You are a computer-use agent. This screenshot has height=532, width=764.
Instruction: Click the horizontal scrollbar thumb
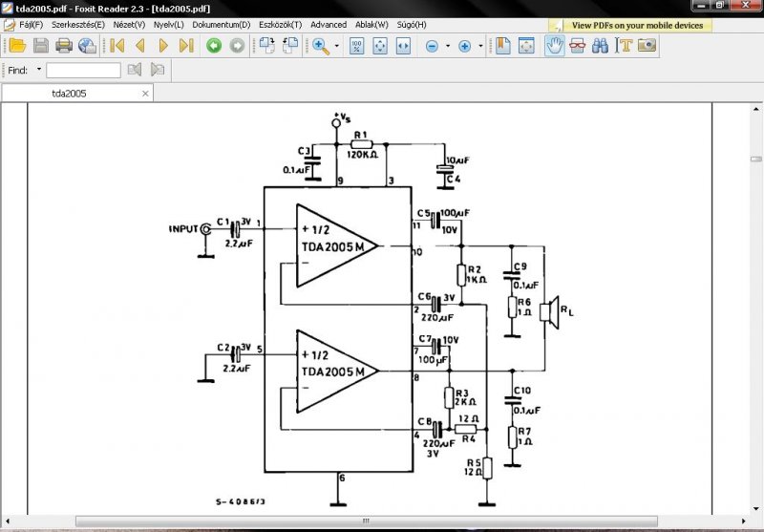[367, 521]
